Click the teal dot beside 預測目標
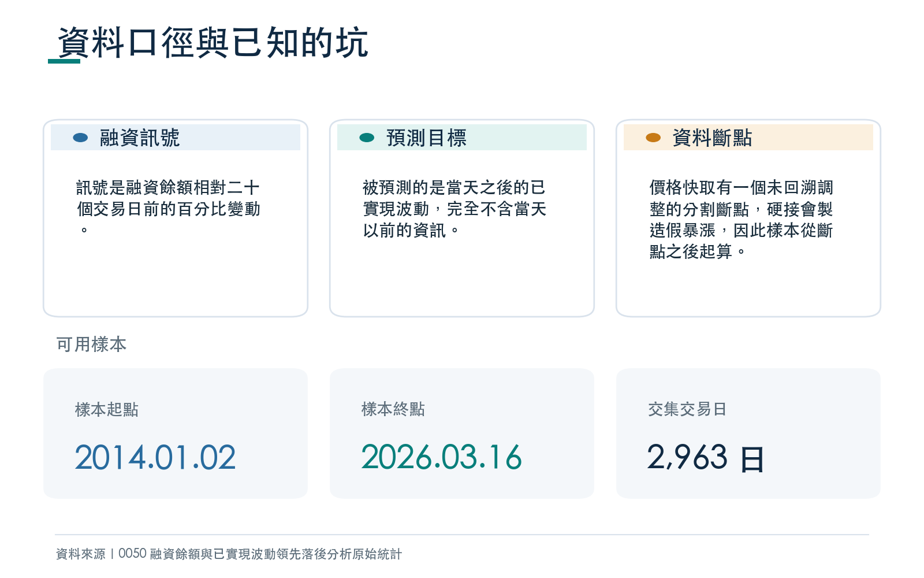Viewport: 924px width, 578px height. coord(367,138)
